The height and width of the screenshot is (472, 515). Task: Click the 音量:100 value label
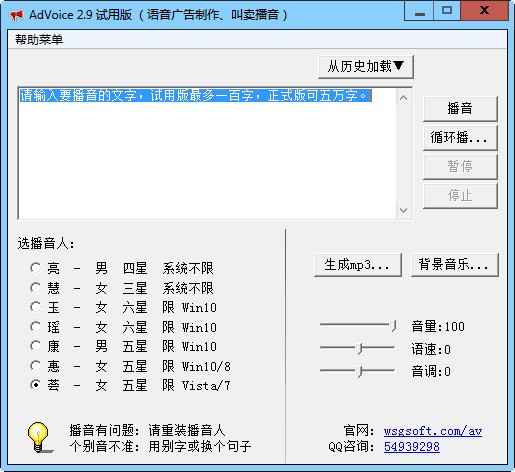(438, 326)
